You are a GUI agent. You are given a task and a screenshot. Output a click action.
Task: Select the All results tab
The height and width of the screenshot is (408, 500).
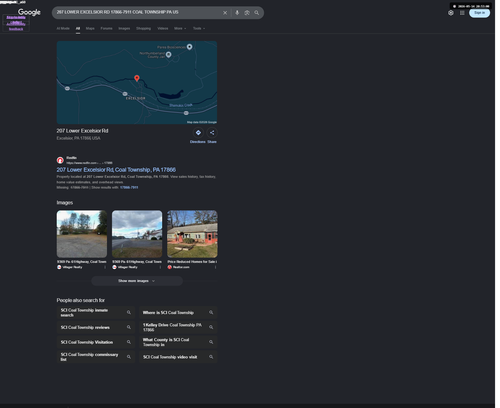(x=78, y=28)
